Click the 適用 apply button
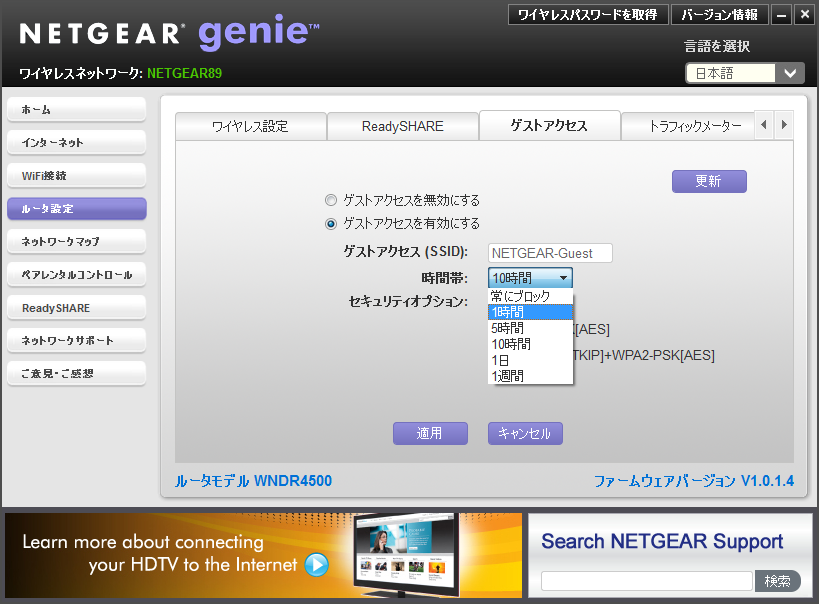This screenshot has width=819, height=604. pos(429,433)
